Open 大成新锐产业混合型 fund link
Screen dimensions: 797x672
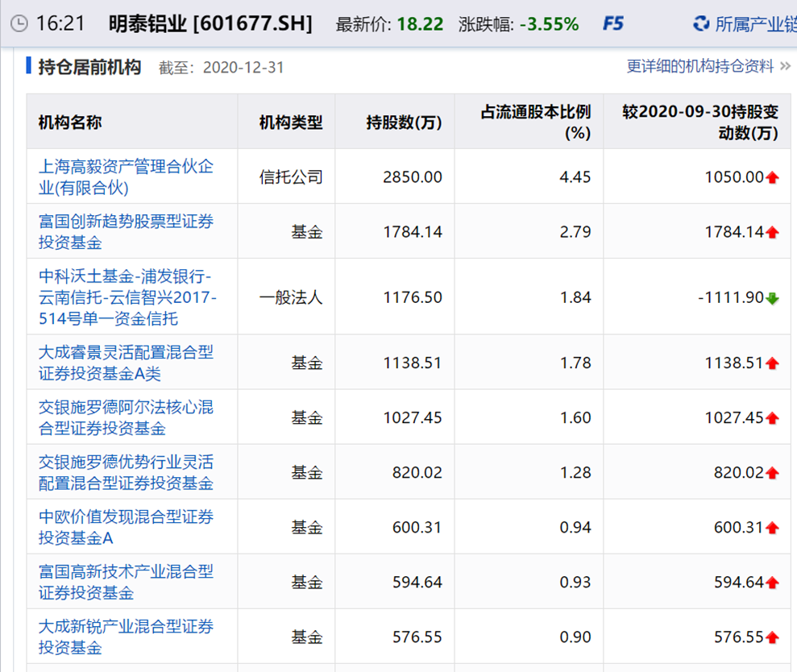tap(126, 637)
